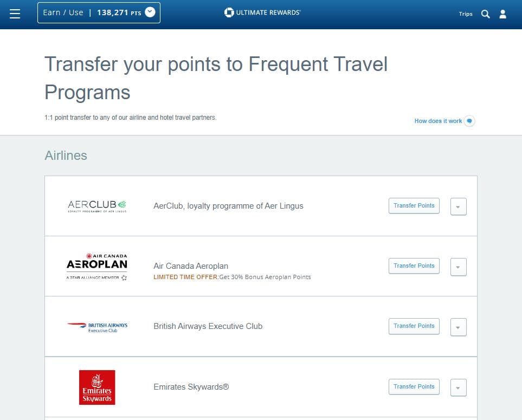Click the Ultimate Rewards logo
This screenshot has height=420, width=522.
(262, 12)
